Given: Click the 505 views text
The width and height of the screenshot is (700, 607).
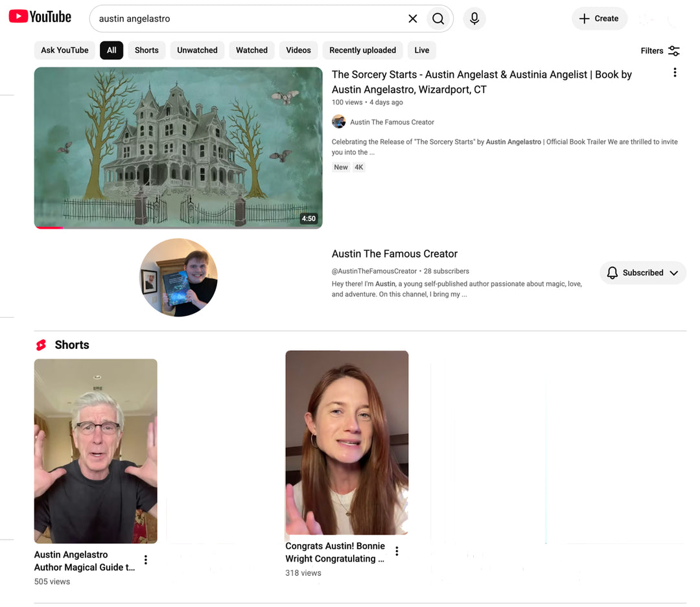Looking at the screenshot, I should pos(52,582).
